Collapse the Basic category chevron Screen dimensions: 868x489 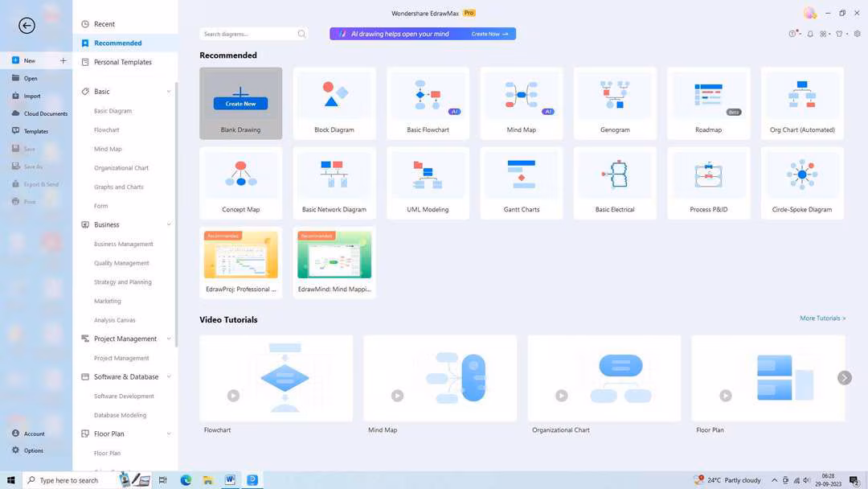pyautogui.click(x=169, y=92)
